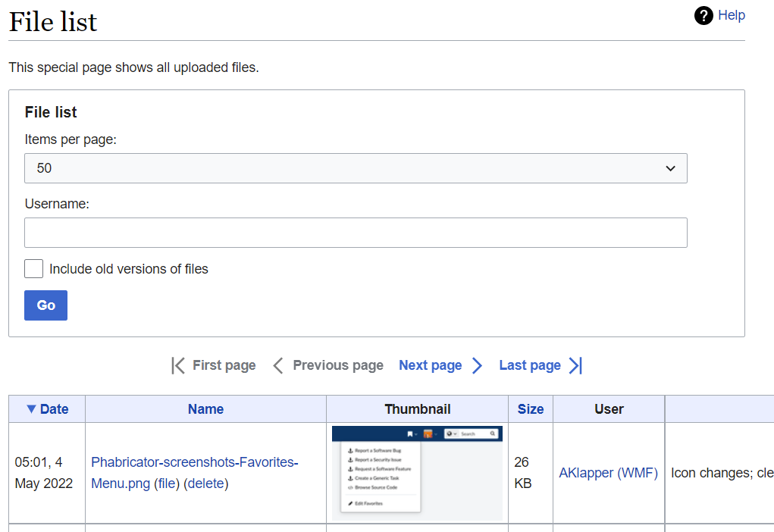
Task: Sort the table by Size column
Action: click(x=530, y=409)
